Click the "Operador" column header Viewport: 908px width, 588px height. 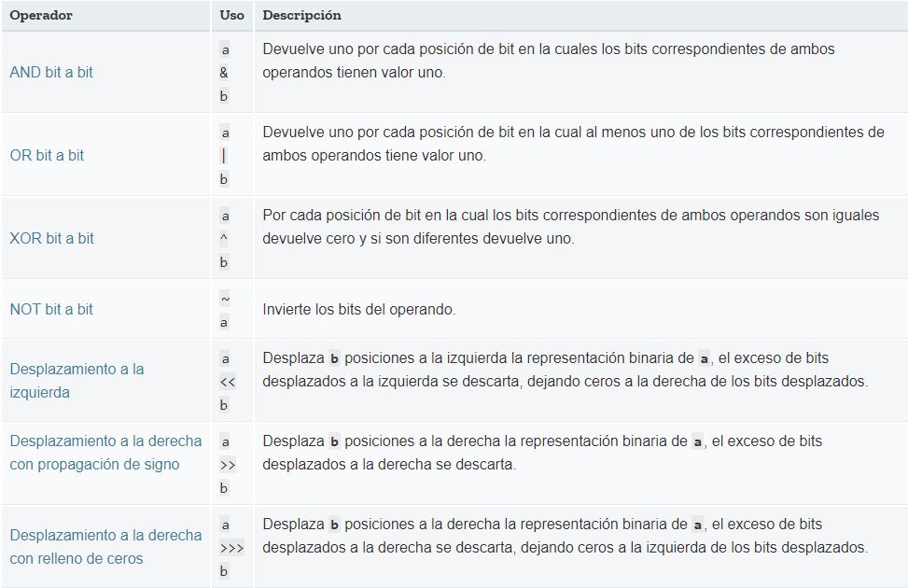[x=41, y=16]
